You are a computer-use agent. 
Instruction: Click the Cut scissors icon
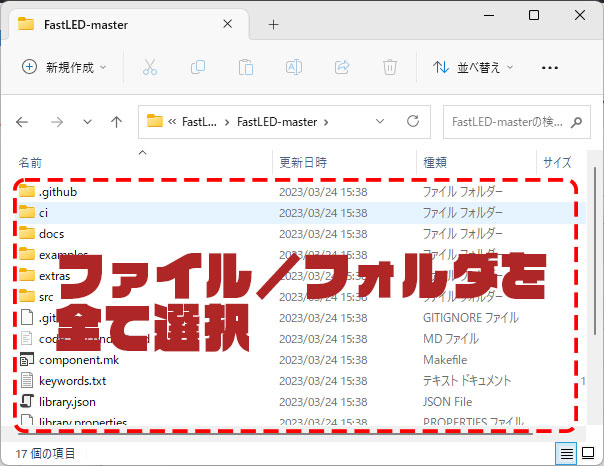pos(150,67)
